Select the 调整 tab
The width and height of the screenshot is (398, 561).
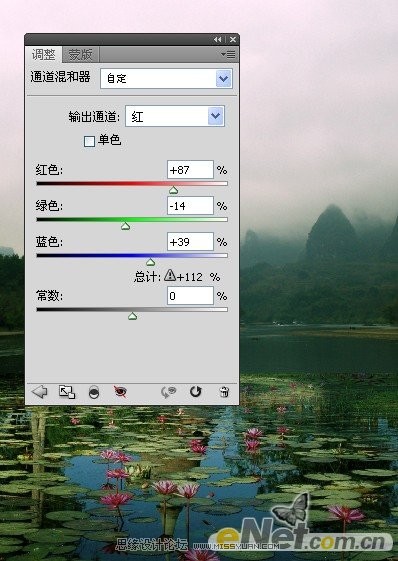tap(44, 55)
